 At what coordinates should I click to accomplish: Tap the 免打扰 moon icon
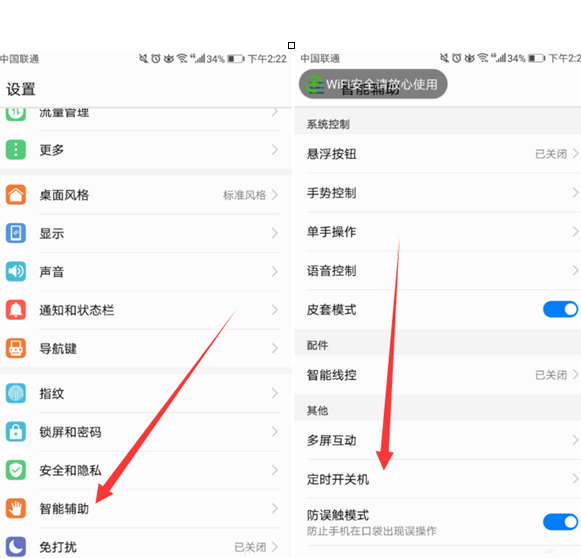[x=16, y=547]
